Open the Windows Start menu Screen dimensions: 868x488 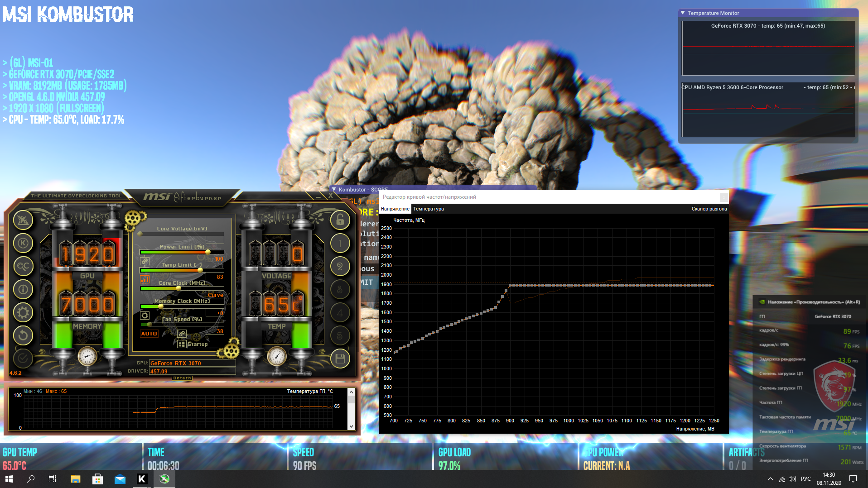pyautogui.click(x=9, y=479)
